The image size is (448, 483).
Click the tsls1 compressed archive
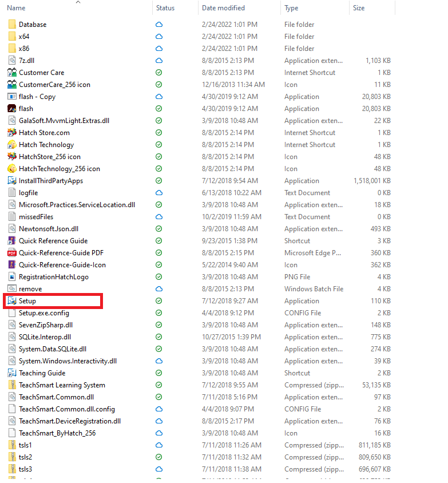click(x=25, y=445)
